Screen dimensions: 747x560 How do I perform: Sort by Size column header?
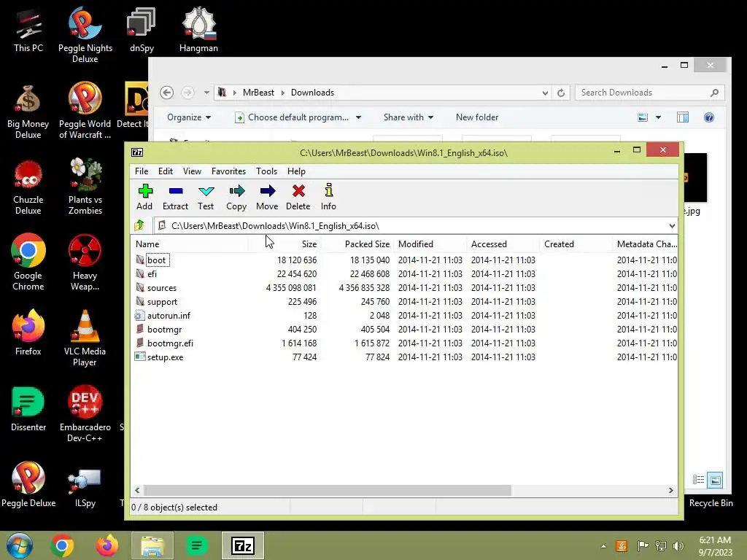[x=284, y=244]
